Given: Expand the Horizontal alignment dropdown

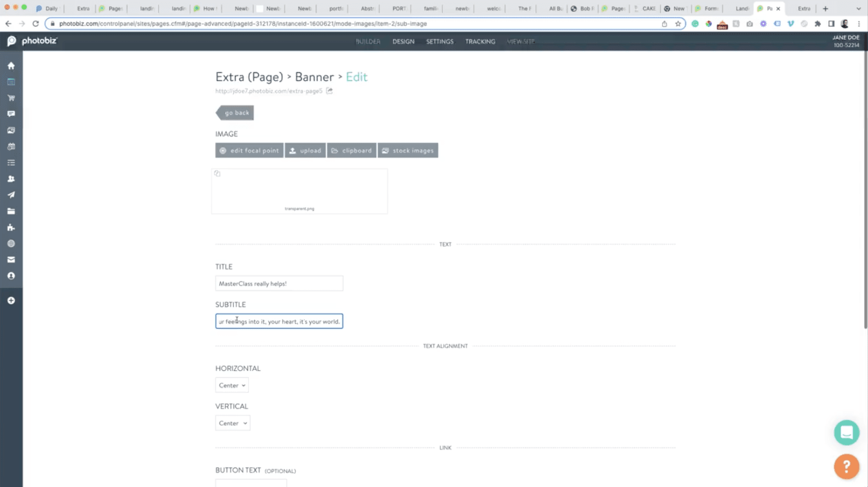Looking at the screenshot, I should click(232, 385).
